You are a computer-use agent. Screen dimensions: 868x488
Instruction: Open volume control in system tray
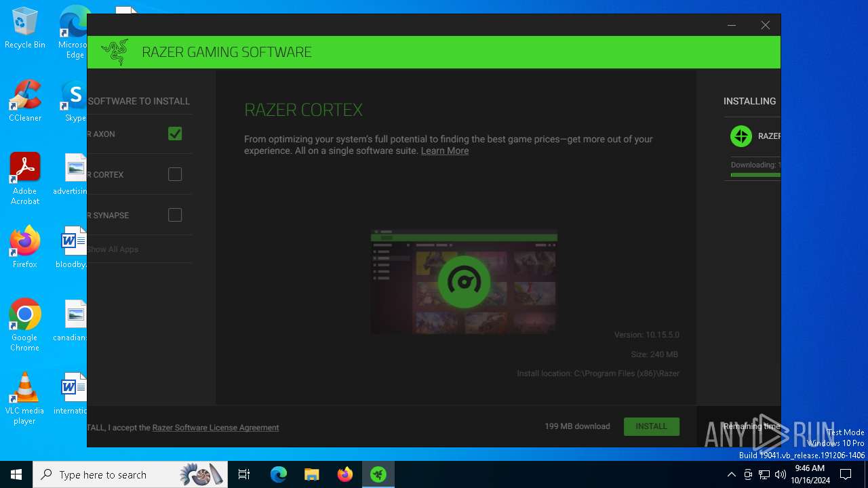coord(780,474)
